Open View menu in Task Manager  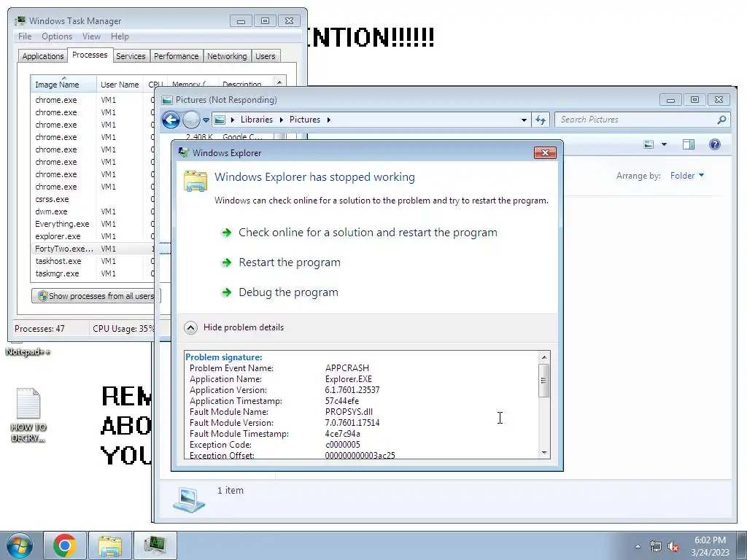(91, 36)
